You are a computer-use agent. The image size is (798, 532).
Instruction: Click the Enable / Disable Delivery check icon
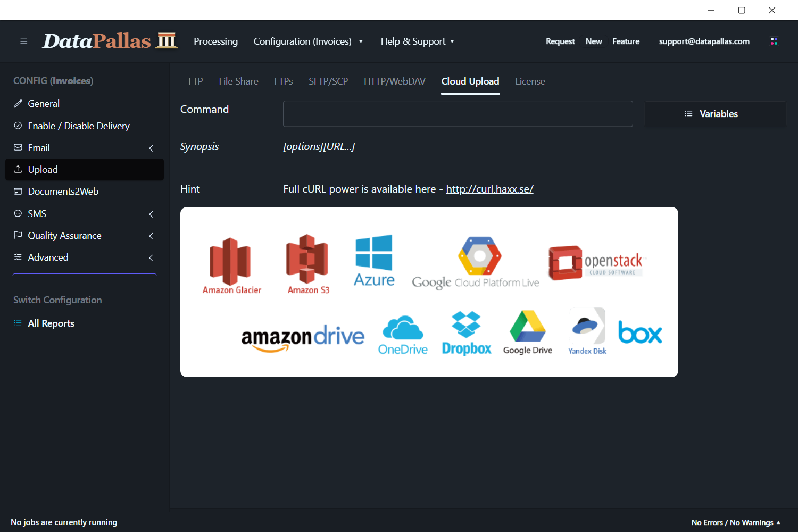click(18, 126)
